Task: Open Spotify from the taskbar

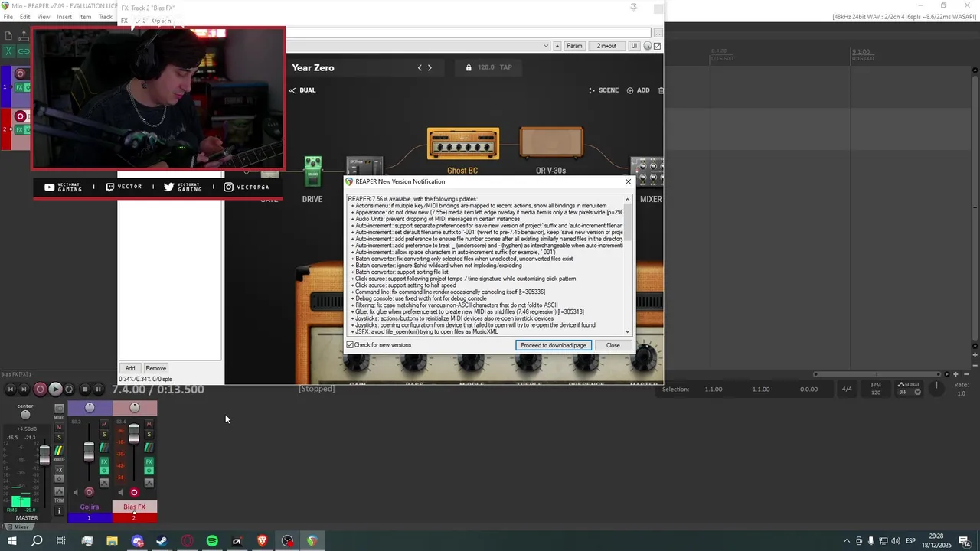Action: coord(212,541)
